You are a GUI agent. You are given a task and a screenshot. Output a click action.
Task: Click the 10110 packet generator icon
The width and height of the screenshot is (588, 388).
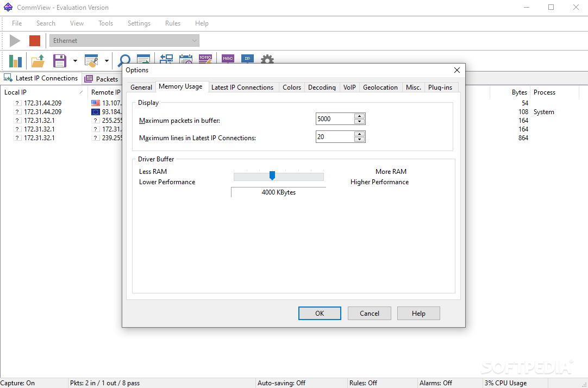tap(205, 59)
